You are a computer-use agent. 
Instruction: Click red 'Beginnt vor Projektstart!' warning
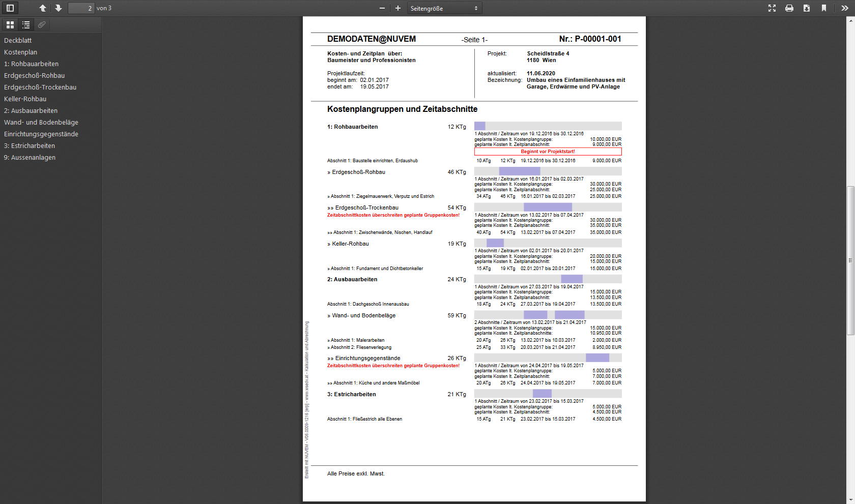pos(548,152)
